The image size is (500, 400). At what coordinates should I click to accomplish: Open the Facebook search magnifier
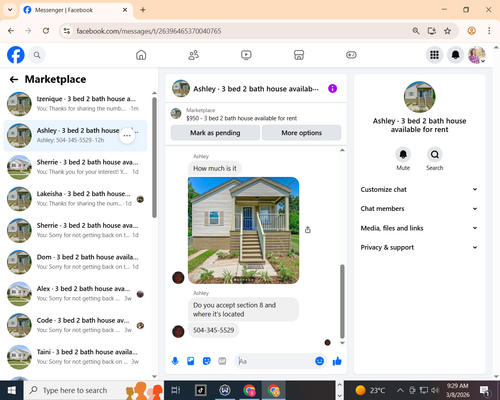[x=37, y=55]
